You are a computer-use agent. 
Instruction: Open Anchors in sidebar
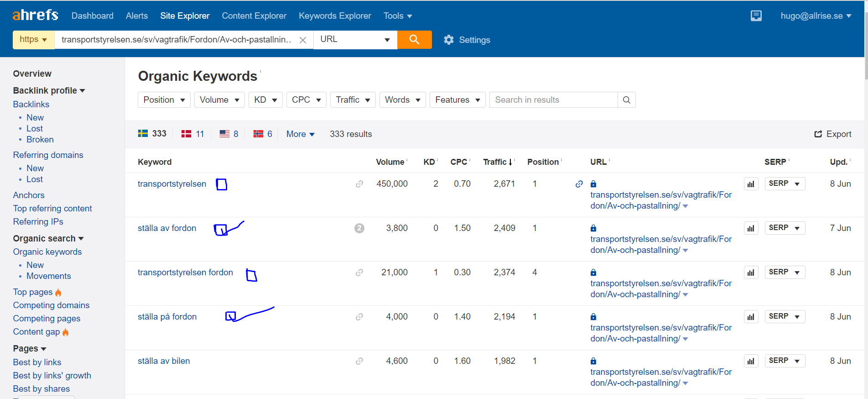coord(29,195)
